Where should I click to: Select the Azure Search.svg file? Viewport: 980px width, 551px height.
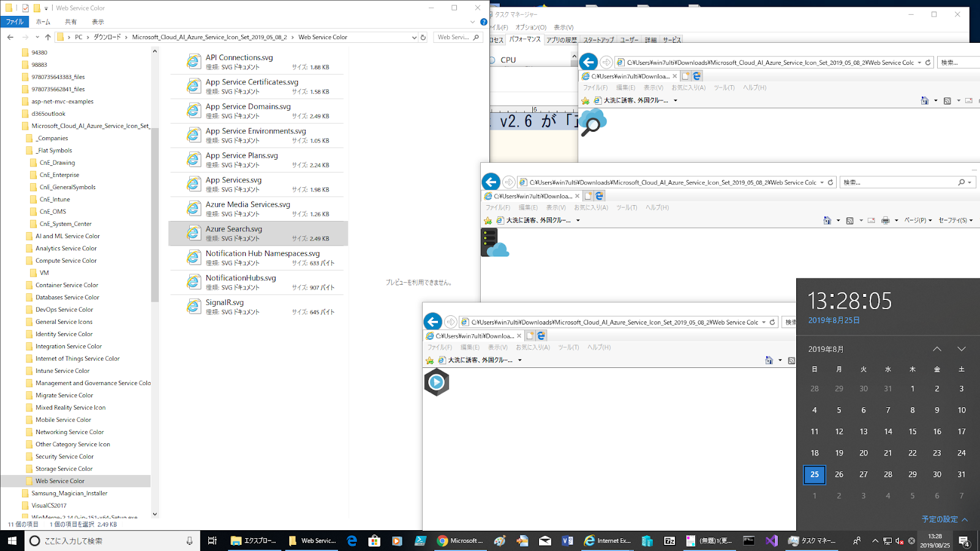click(x=258, y=233)
